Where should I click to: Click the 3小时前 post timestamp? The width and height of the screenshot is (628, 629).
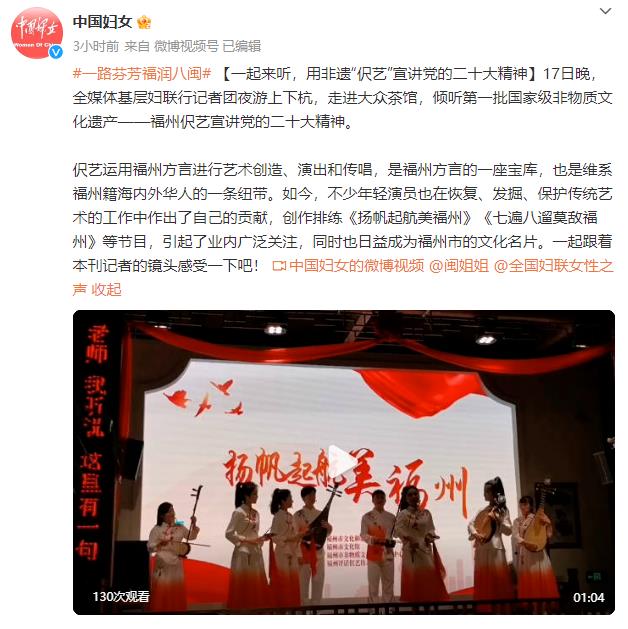[x=96, y=46]
